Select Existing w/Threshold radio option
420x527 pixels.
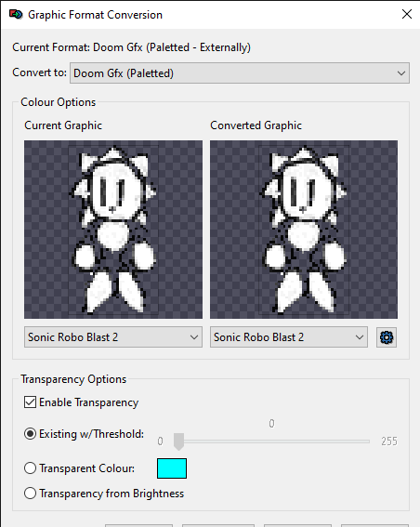click(x=31, y=434)
